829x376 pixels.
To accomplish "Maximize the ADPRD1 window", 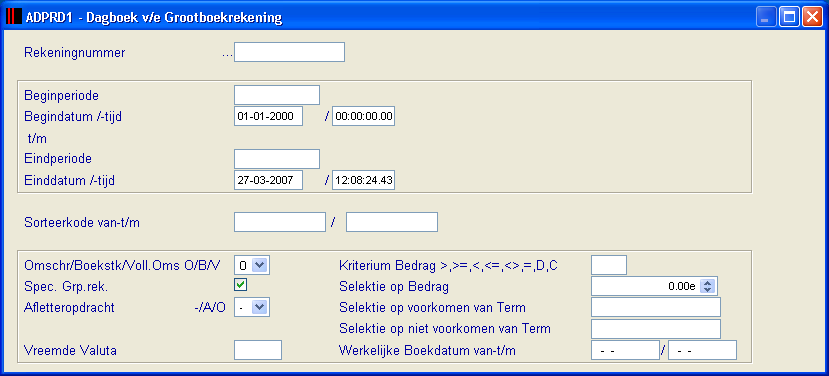I will (x=789, y=17).
